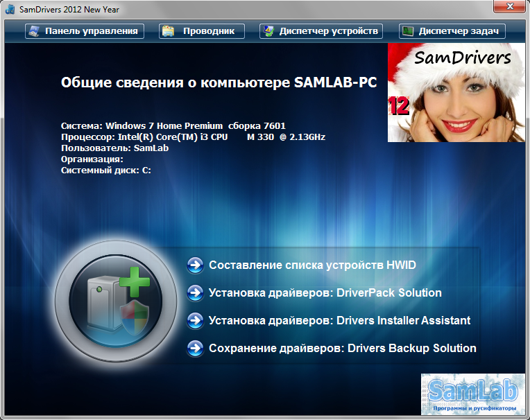Click the SamLab logo banner

(473, 394)
